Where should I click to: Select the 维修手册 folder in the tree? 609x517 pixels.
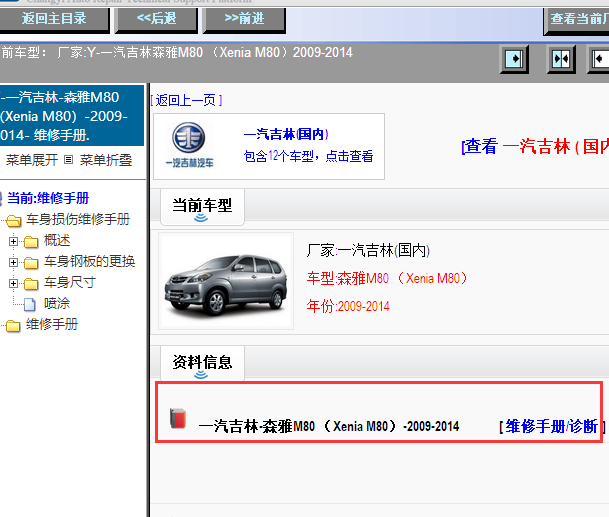tap(52, 324)
